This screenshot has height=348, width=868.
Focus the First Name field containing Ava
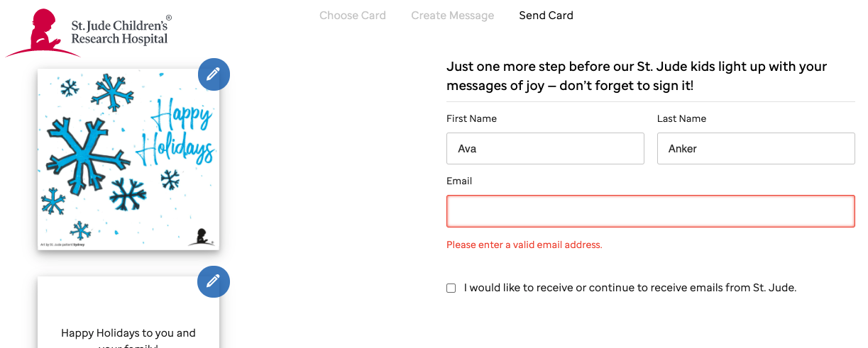[545, 149]
